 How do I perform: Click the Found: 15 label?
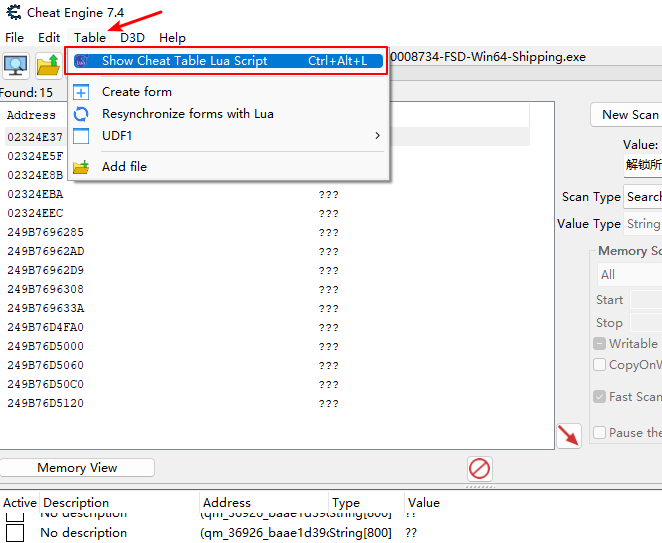coord(26,92)
